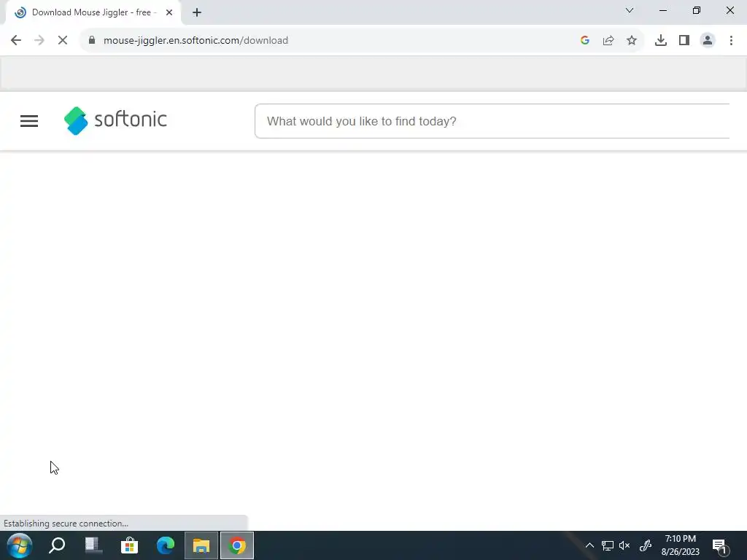747x560 pixels.
Task: Open the notification center
Action: pyautogui.click(x=720, y=546)
